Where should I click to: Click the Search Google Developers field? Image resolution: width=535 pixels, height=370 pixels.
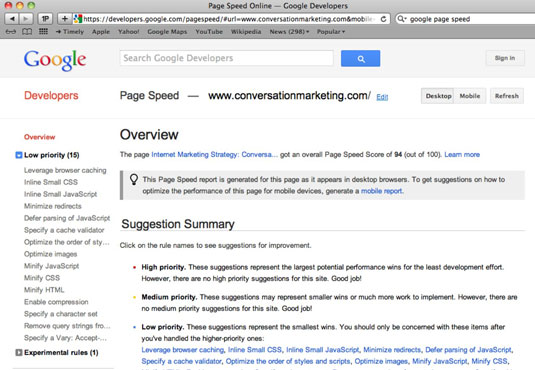point(227,58)
